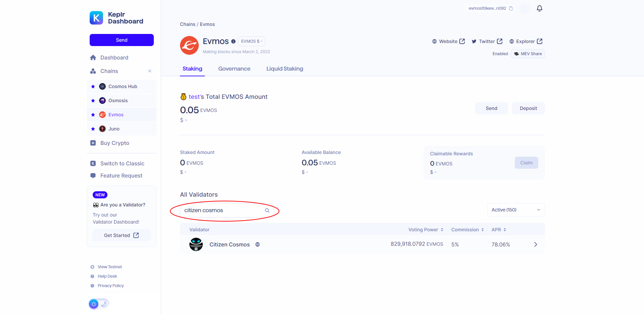This screenshot has height=314, width=644.
Task: Click the blue Send button in the sidebar
Action: click(x=122, y=40)
